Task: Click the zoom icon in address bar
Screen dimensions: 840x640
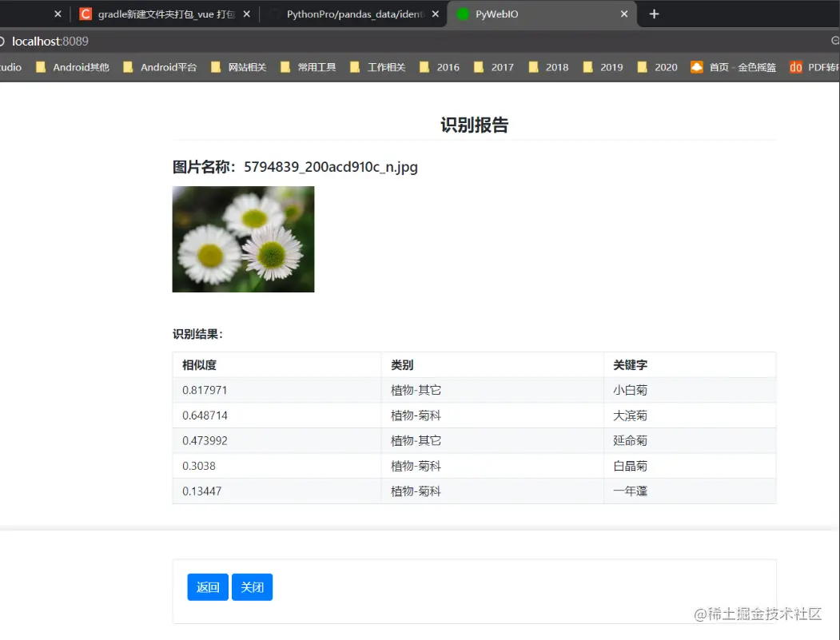Action: pos(835,41)
